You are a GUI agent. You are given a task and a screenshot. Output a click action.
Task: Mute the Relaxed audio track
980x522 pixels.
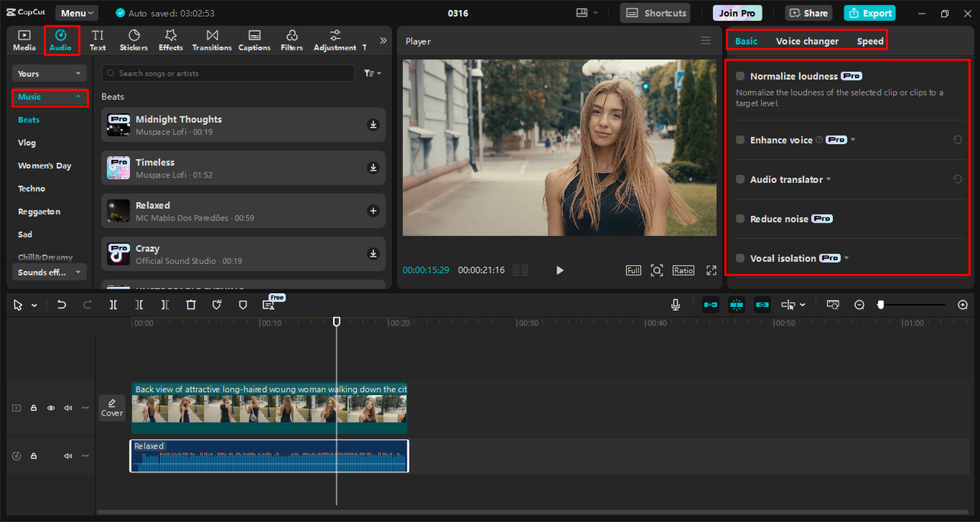click(67, 455)
